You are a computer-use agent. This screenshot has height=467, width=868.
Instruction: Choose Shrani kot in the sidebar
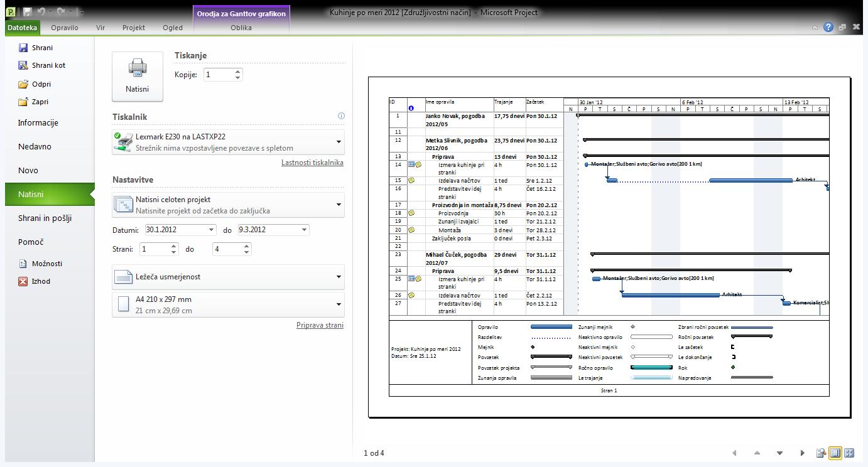(x=42, y=65)
